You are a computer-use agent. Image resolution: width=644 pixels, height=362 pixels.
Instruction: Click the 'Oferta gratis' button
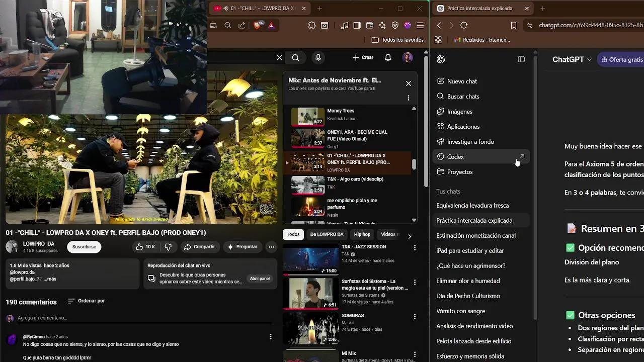click(x=622, y=59)
